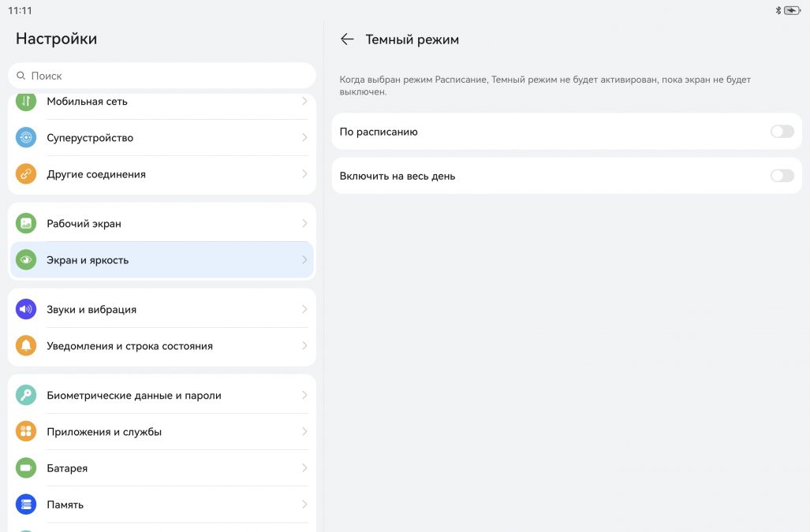Tap the Мобильная сеть green icon
The image size is (810, 532).
pyautogui.click(x=26, y=102)
